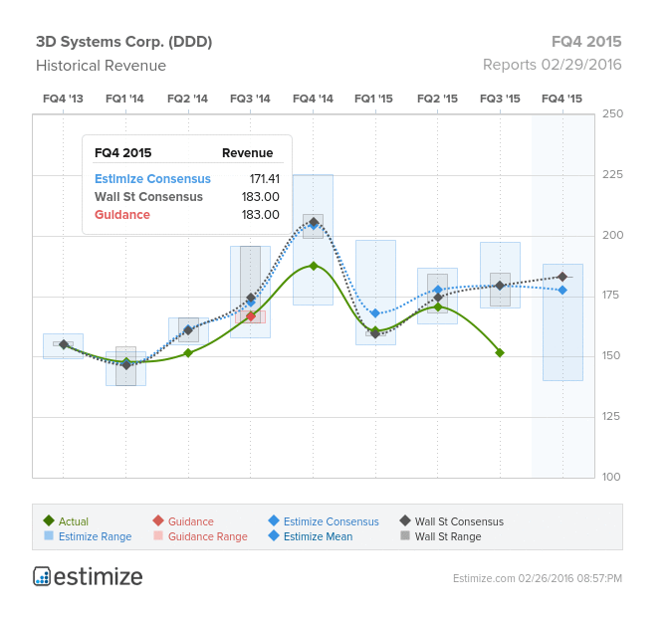
Task: Click the estimize logo
Action: pos(88,576)
